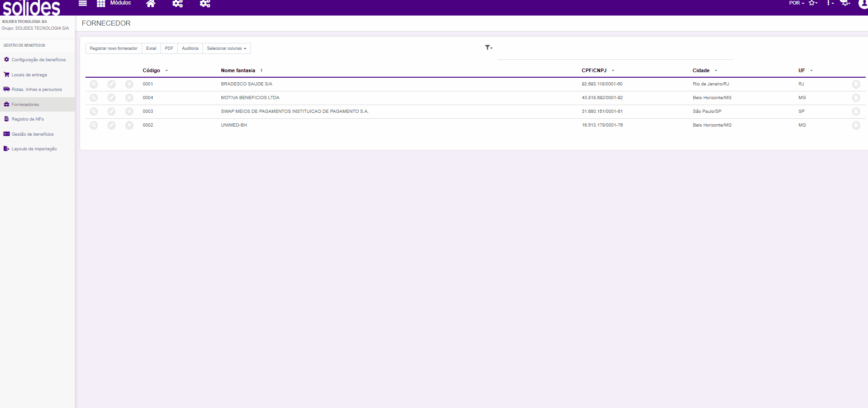
Task: Open Layouts de importação in sidebar
Action: pyautogui.click(x=37, y=149)
